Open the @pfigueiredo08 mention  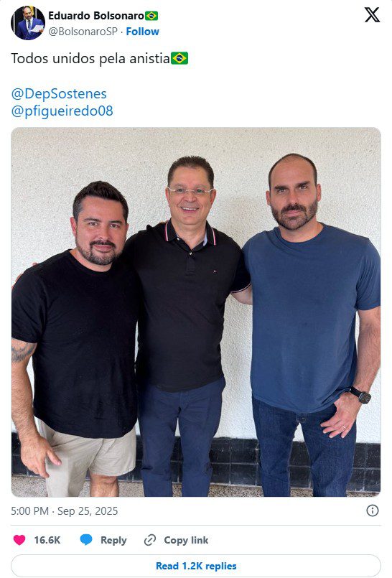(x=62, y=111)
